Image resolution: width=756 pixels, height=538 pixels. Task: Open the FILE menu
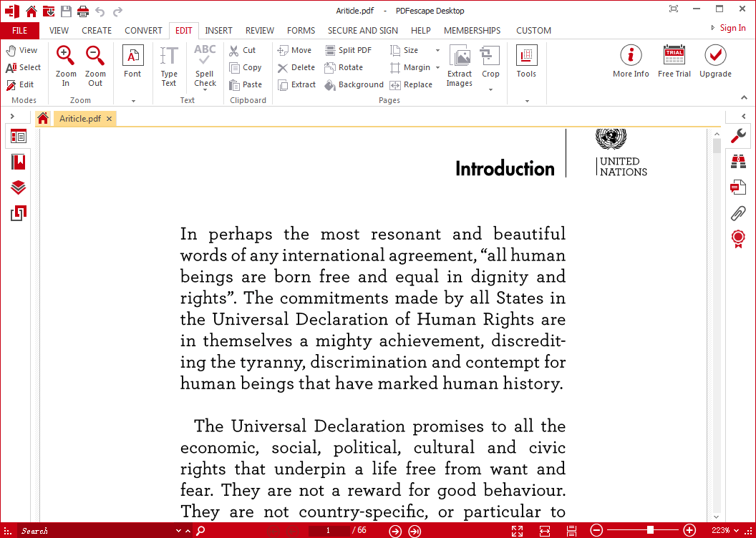(19, 31)
